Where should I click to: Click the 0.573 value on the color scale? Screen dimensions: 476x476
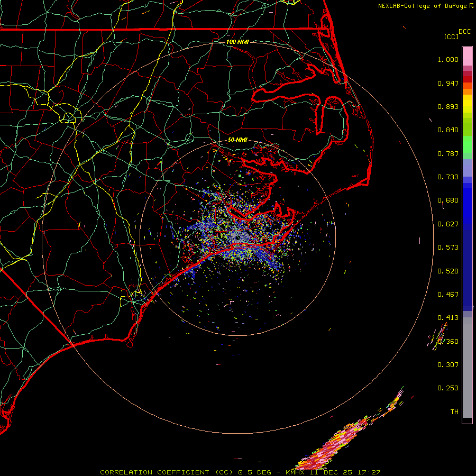[448, 248]
